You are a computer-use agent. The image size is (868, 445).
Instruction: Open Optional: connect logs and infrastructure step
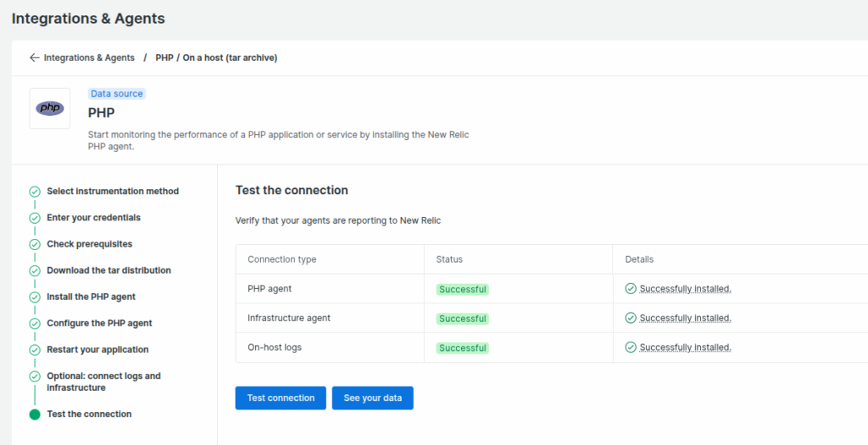104,382
